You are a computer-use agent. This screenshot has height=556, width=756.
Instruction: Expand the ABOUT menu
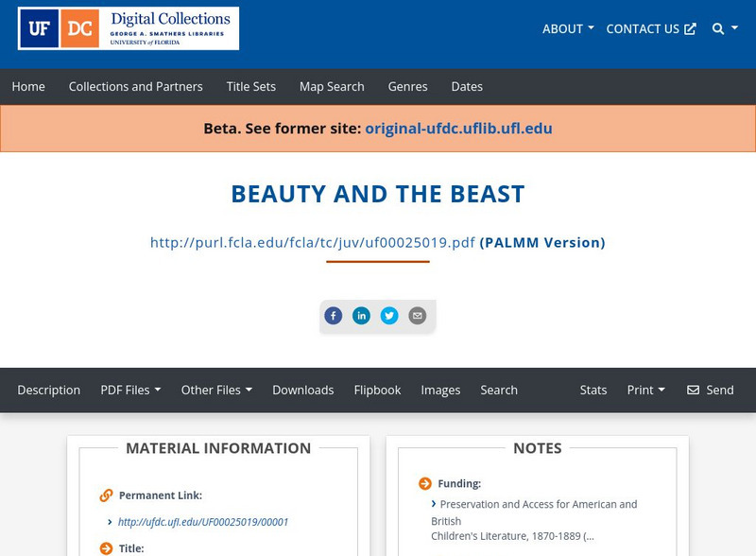(567, 28)
